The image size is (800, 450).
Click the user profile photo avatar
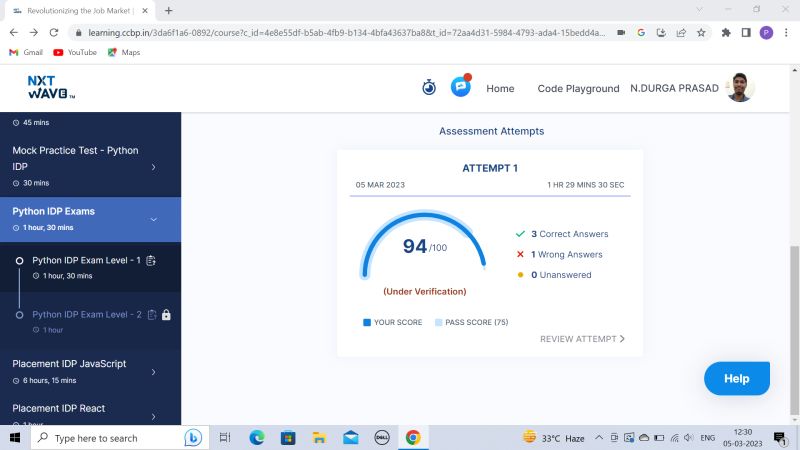click(739, 88)
